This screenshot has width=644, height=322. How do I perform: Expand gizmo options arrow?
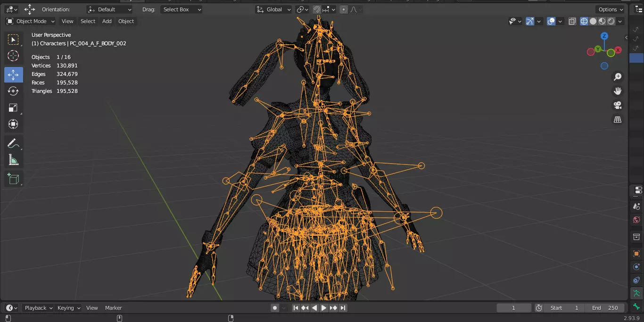pyautogui.click(x=539, y=21)
